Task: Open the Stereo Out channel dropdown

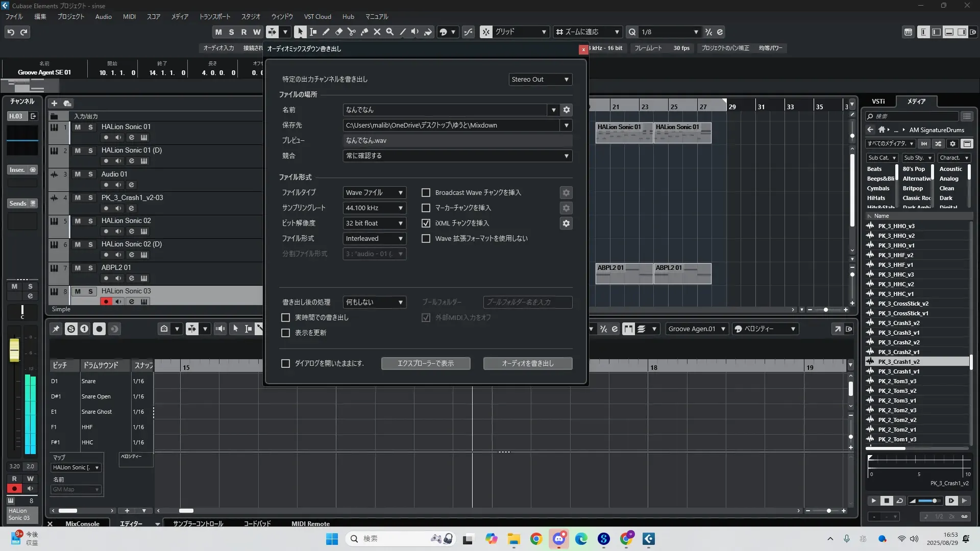Action: pos(540,80)
